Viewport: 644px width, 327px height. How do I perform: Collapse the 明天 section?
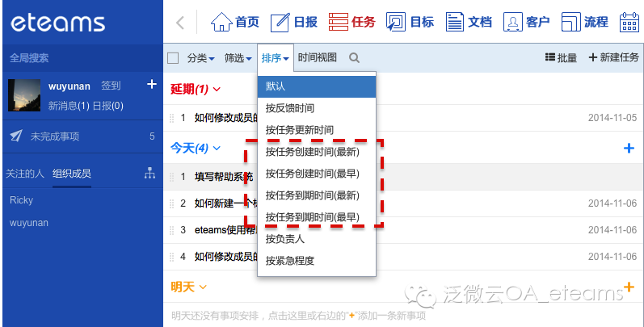coord(189,287)
